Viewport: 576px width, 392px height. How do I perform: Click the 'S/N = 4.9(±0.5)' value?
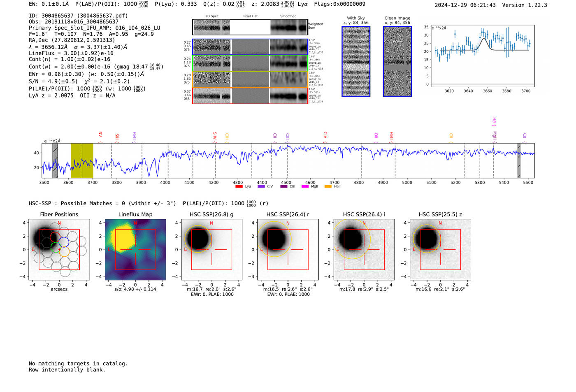click(53, 81)
